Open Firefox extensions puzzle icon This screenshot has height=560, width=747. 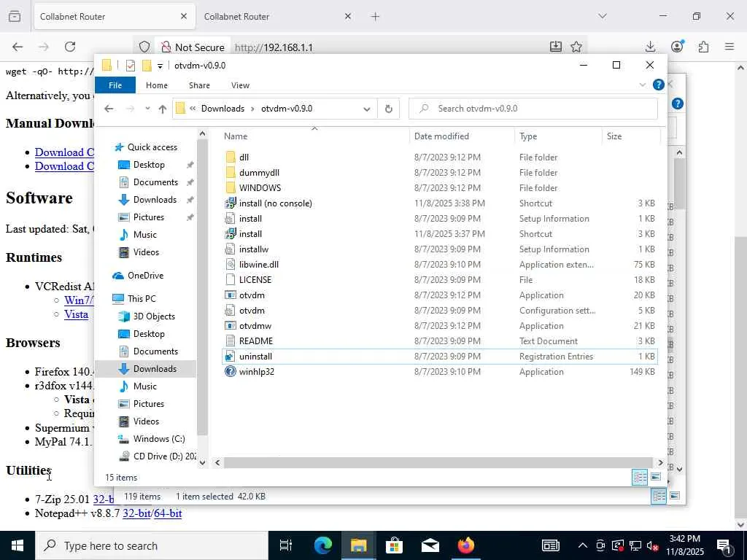pyautogui.click(x=703, y=47)
